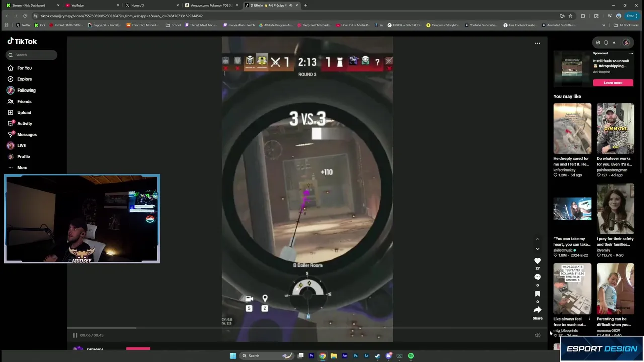
Task: Switch to Stream - Kick Dashboard tab
Action: point(32,5)
